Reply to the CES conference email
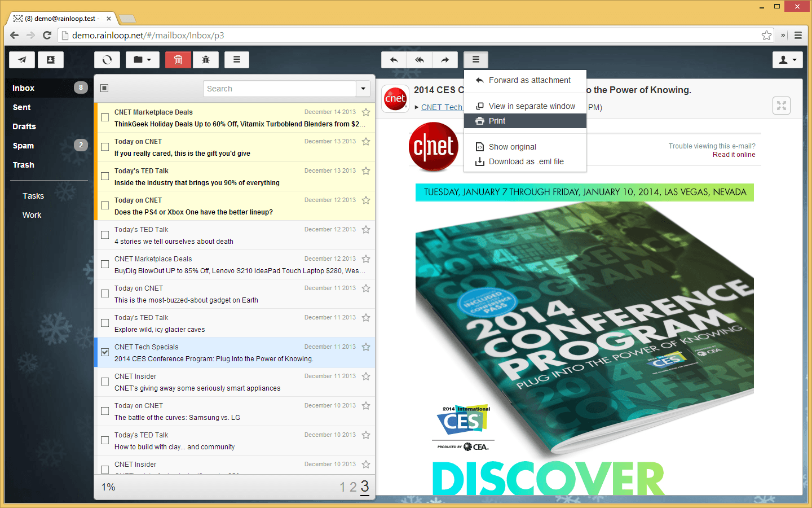 point(393,59)
